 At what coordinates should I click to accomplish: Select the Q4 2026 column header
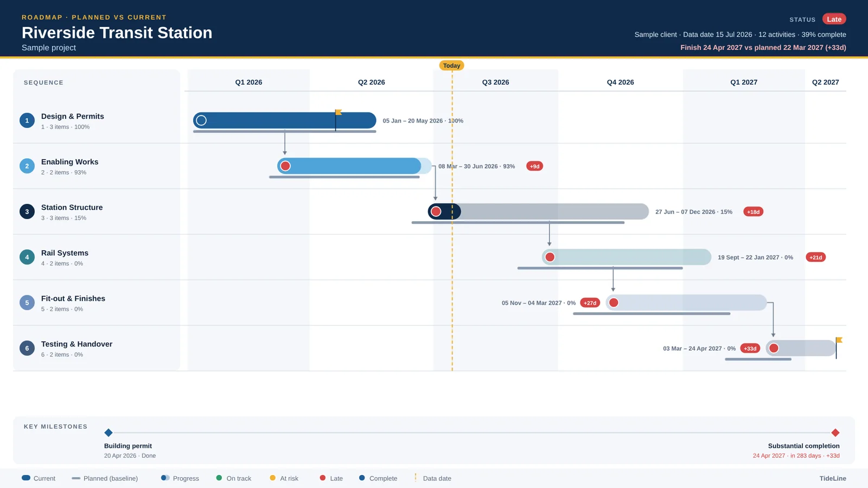click(621, 82)
